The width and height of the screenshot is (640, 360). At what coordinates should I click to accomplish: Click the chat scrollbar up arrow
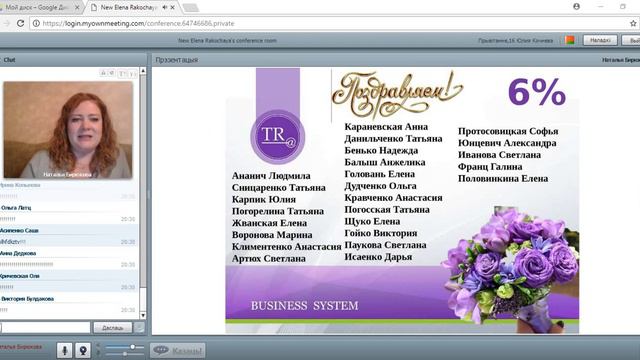[x=143, y=71]
